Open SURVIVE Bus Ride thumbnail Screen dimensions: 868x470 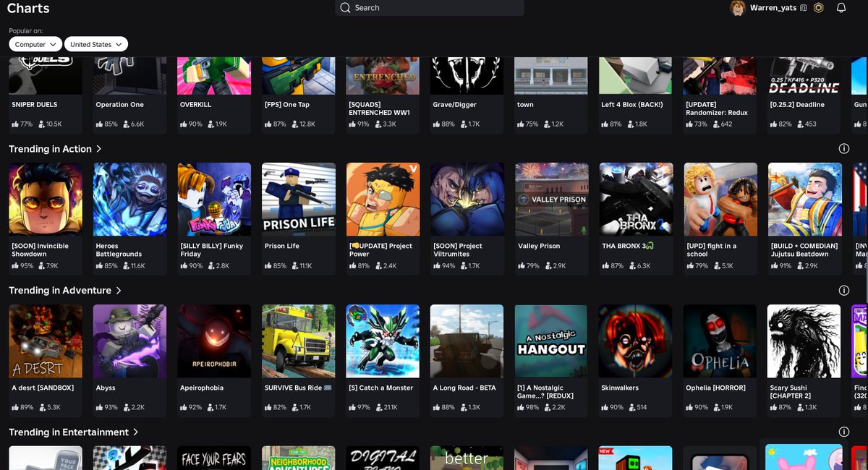coord(299,341)
